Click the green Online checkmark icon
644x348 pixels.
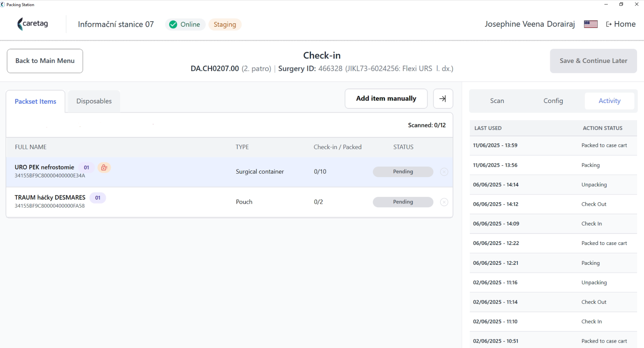(x=173, y=24)
